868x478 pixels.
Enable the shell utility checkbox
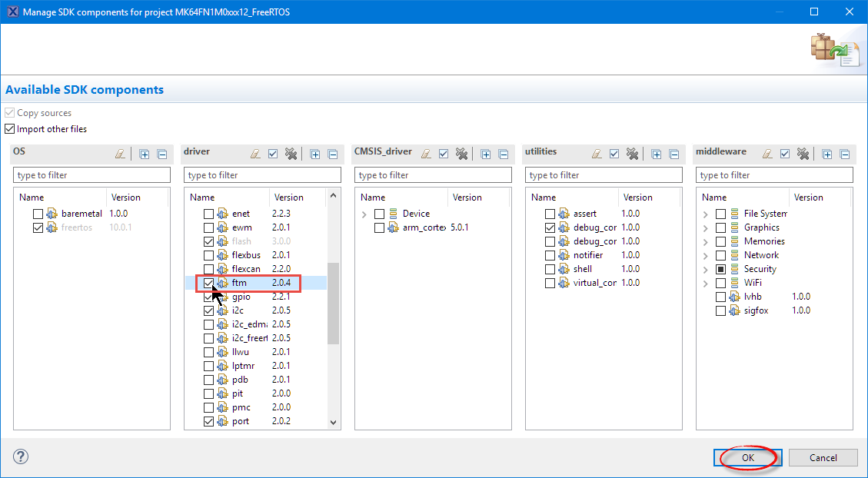coord(550,269)
